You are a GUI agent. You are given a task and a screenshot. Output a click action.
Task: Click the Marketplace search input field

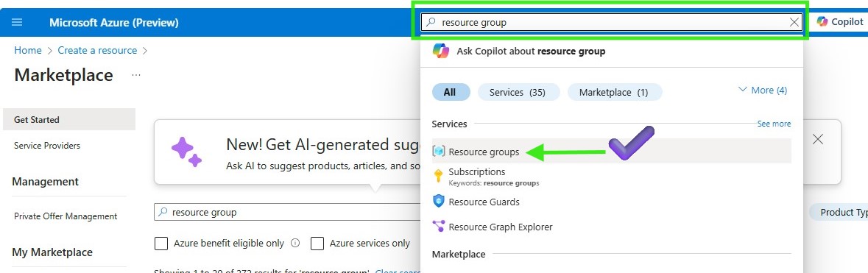pos(288,212)
